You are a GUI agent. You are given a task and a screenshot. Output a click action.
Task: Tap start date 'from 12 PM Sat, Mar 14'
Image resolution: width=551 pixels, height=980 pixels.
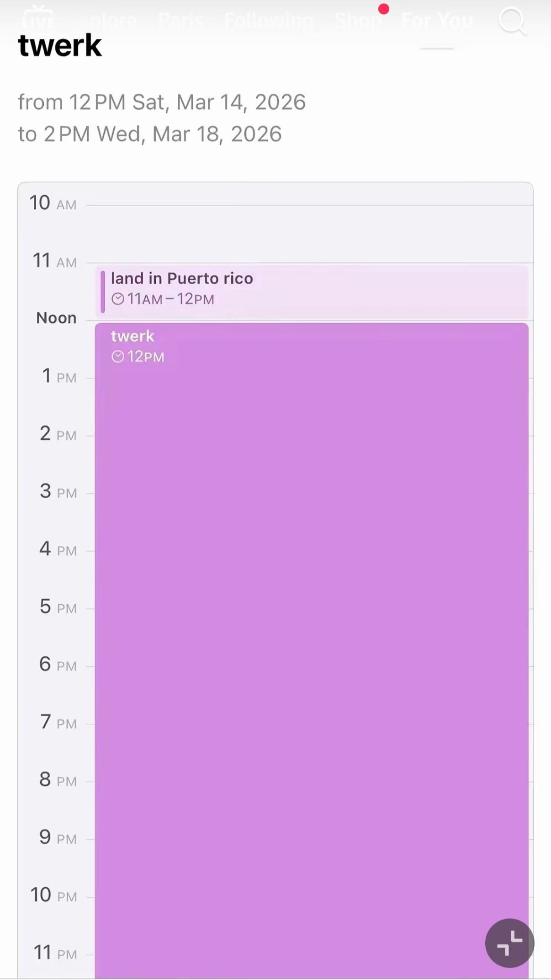162,102
